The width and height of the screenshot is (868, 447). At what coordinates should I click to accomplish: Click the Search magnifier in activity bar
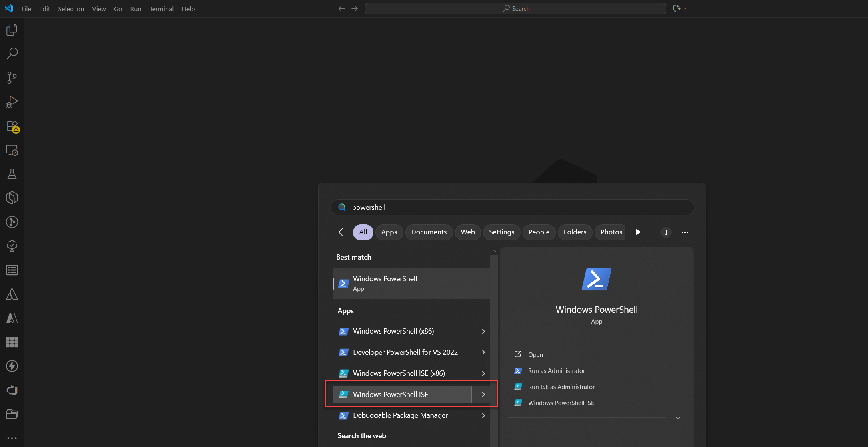(12, 53)
